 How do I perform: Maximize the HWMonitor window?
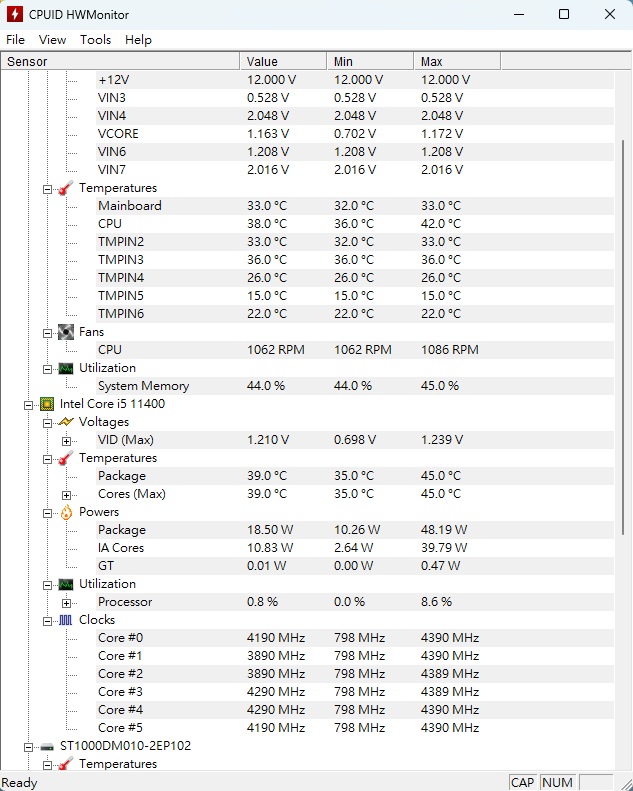(x=564, y=14)
